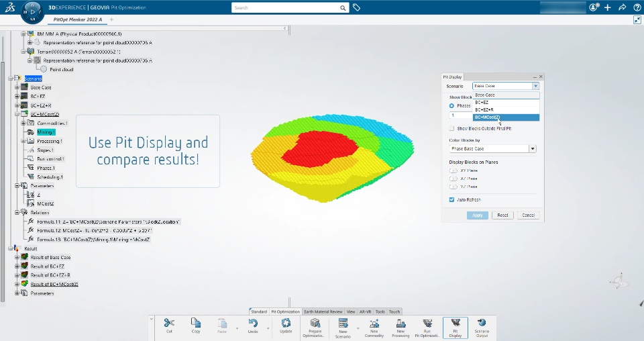The width and height of the screenshot is (644, 341).
Task: Click the tag icon beside search
Action: pos(356,7)
